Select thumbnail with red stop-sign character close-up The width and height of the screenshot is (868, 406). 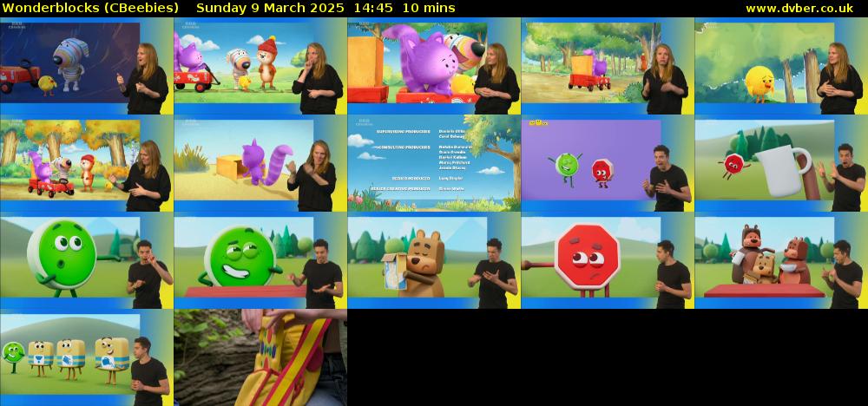pyautogui.click(x=608, y=260)
